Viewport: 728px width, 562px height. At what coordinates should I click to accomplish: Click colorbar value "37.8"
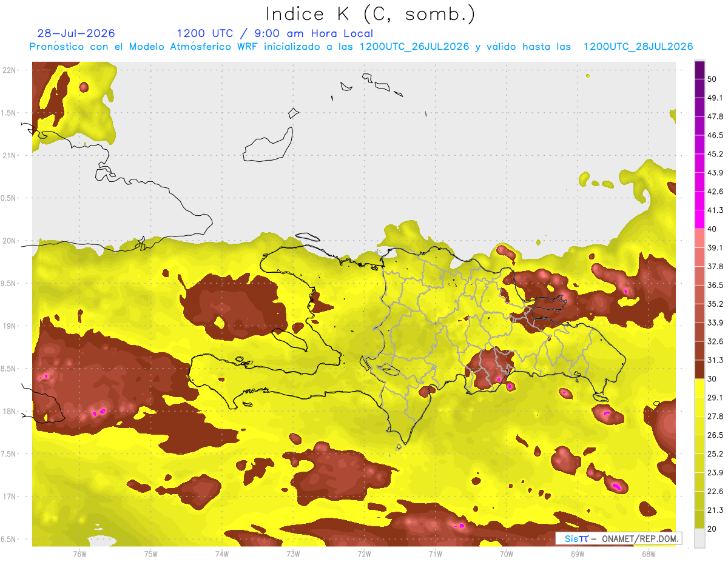pyautogui.click(x=715, y=266)
